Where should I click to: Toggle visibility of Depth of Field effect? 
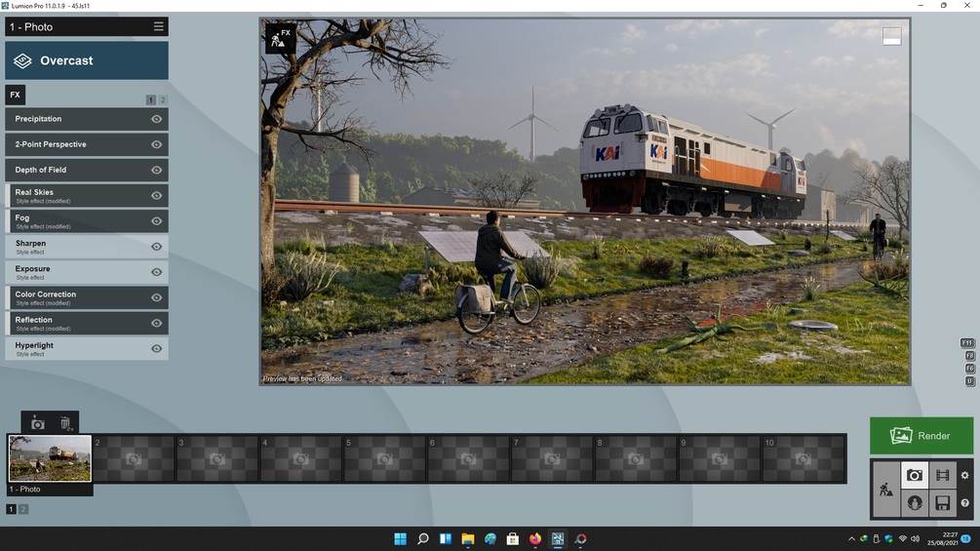[x=156, y=170]
